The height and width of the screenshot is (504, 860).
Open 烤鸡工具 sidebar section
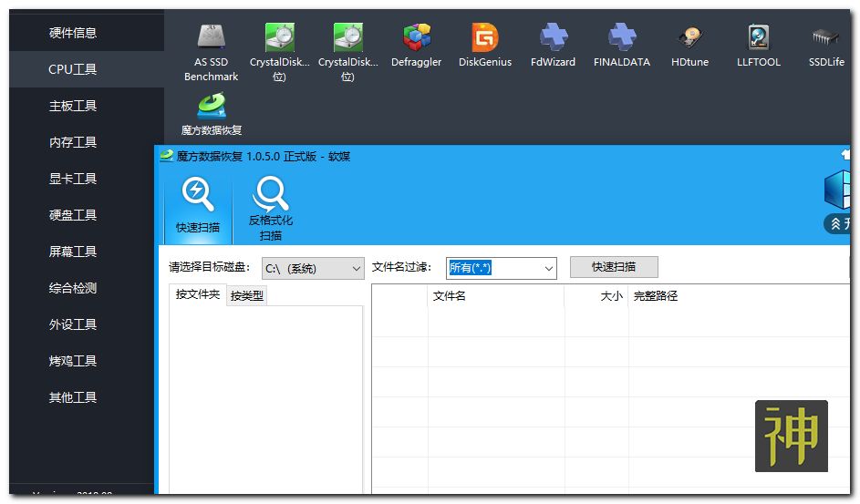point(73,361)
